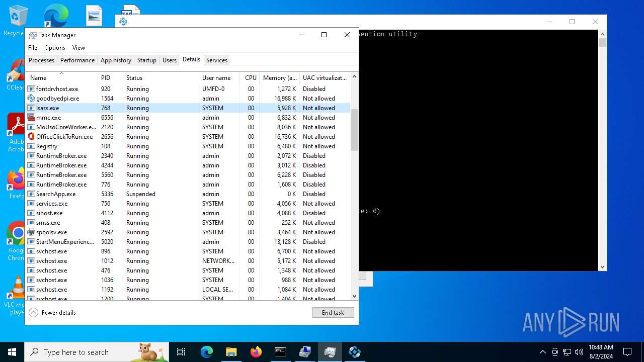
Task: Click the spoolsv.exe printer icon
Action: (x=31, y=232)
